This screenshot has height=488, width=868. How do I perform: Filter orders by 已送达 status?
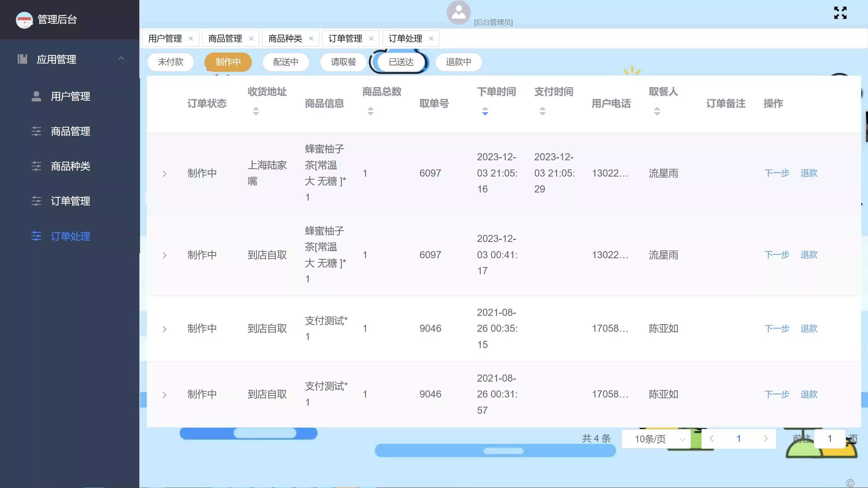point(401,62)
